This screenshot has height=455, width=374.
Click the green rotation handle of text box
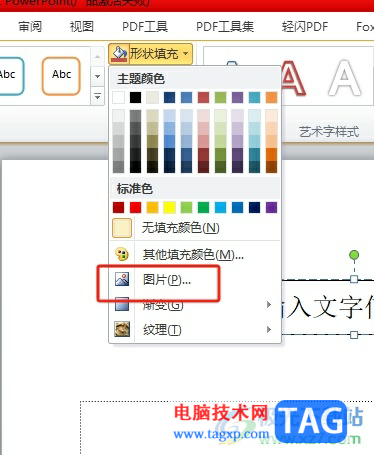coord(354,255)
